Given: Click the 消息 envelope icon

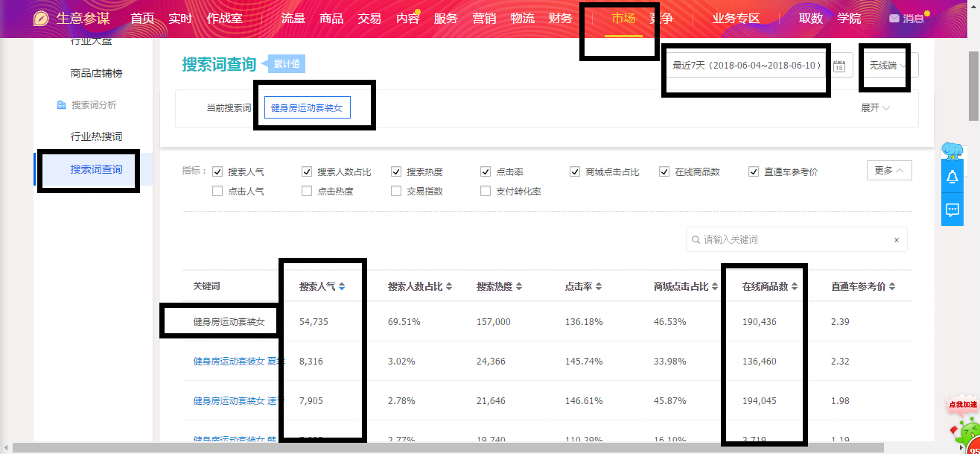Looking at the screenshot, I should tap(894, 19).
